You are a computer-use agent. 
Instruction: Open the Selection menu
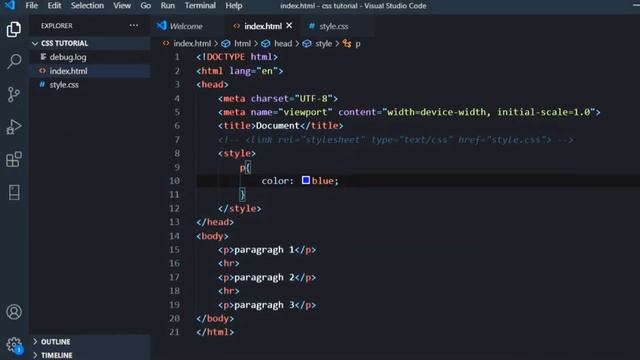pos(87,6)
